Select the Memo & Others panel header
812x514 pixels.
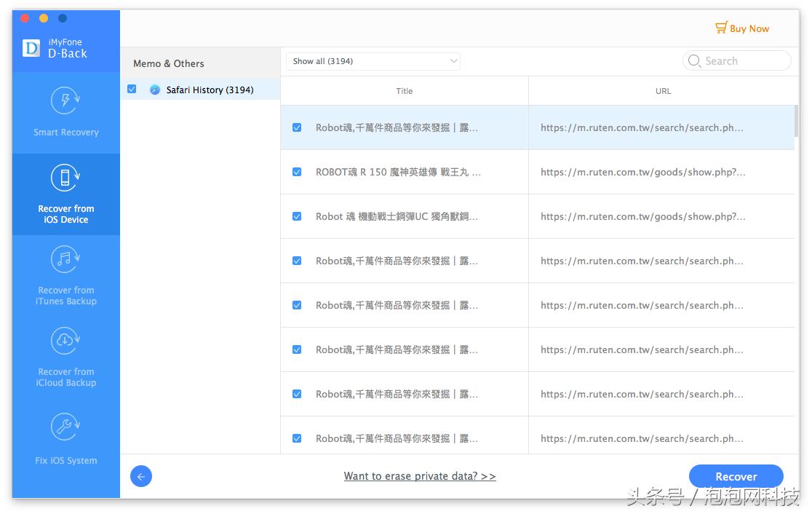coord(168,63)
